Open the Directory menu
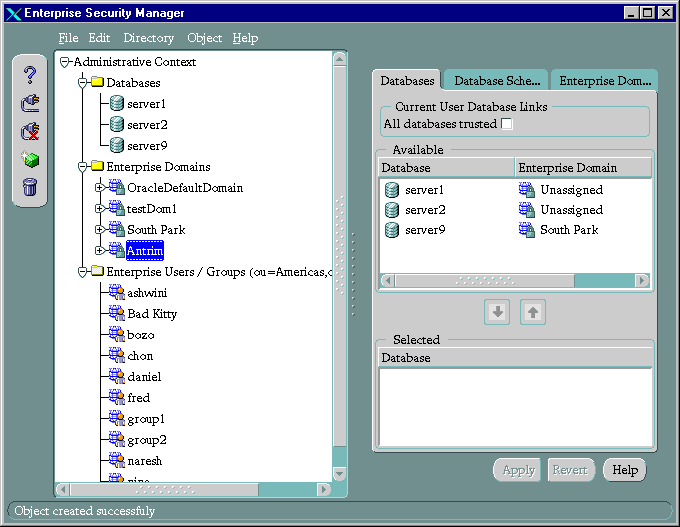Screen dimensions: 680x527 click(148, 38)
